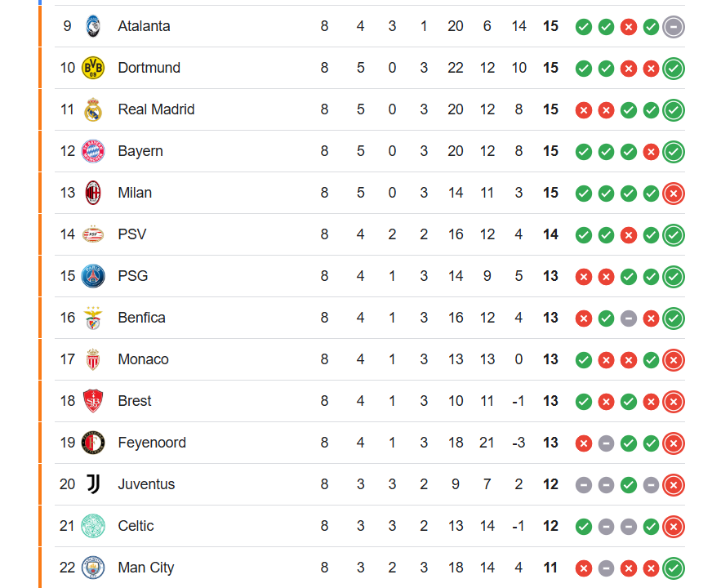Click the PSG club crest

pos(93,276)
